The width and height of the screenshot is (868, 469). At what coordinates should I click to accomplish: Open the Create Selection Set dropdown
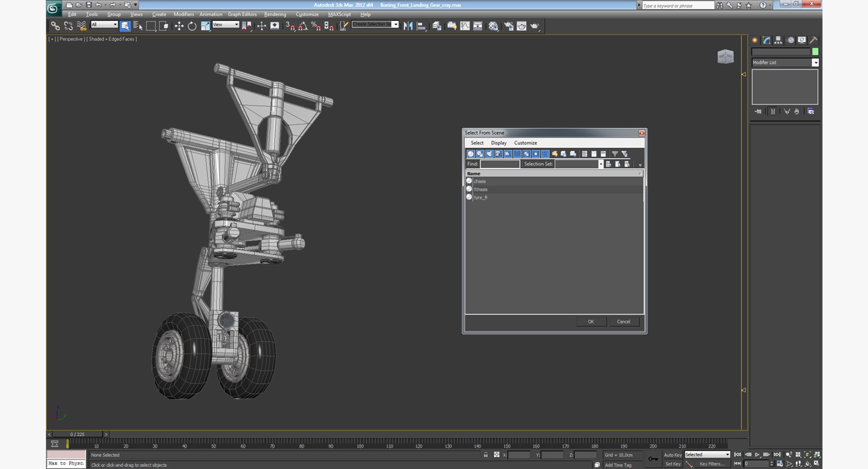click(375, 24)
